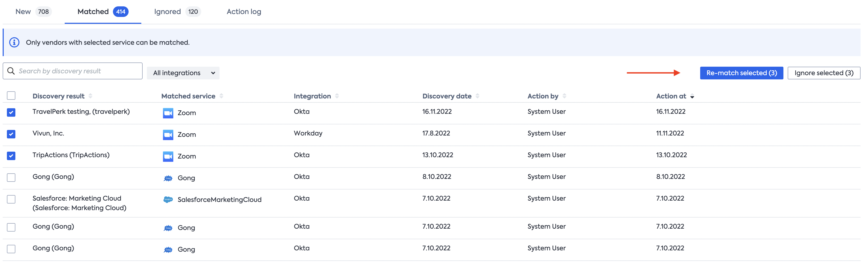Toggle Action at sort arrow
The width and height of the screenshot is (868, 262).
pos(692,97)
